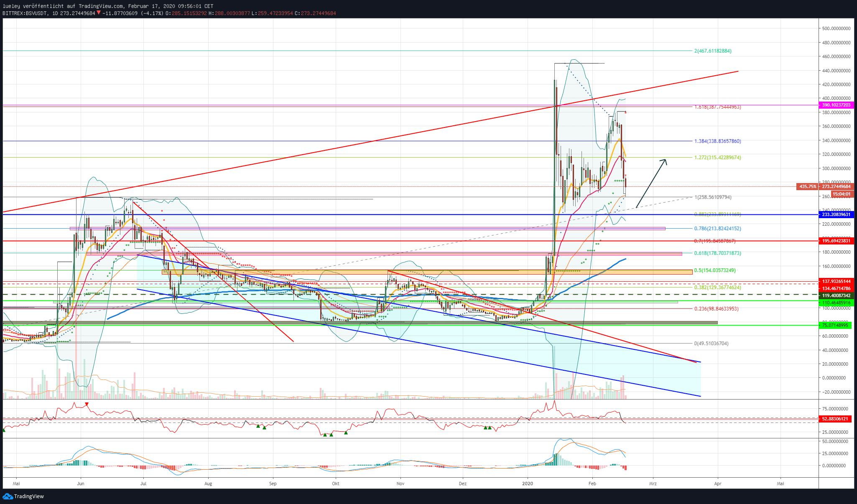Click the black arrow drawing pointing upward
857x504 pixels.
click(651, 183)
